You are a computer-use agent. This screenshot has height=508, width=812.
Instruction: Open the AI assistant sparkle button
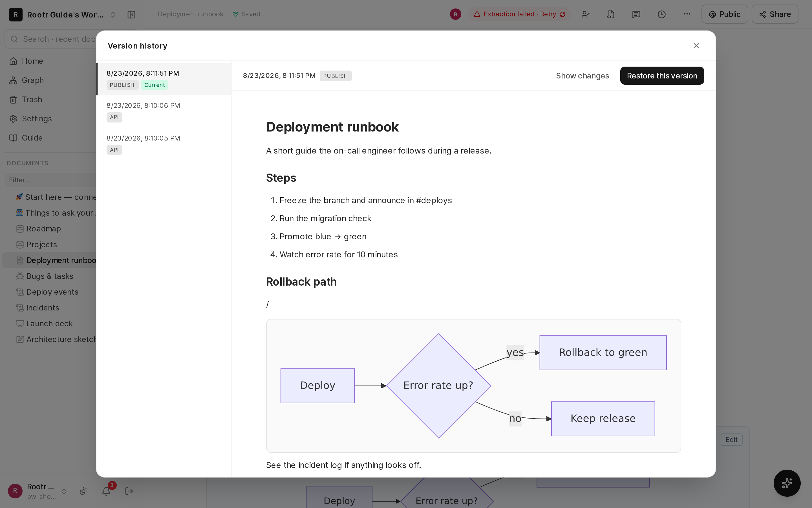coord(787,483)
